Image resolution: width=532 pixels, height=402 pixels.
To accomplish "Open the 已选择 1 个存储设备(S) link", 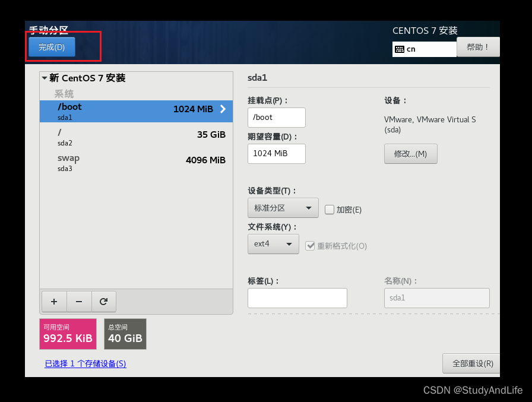I will tap(85, 363).
